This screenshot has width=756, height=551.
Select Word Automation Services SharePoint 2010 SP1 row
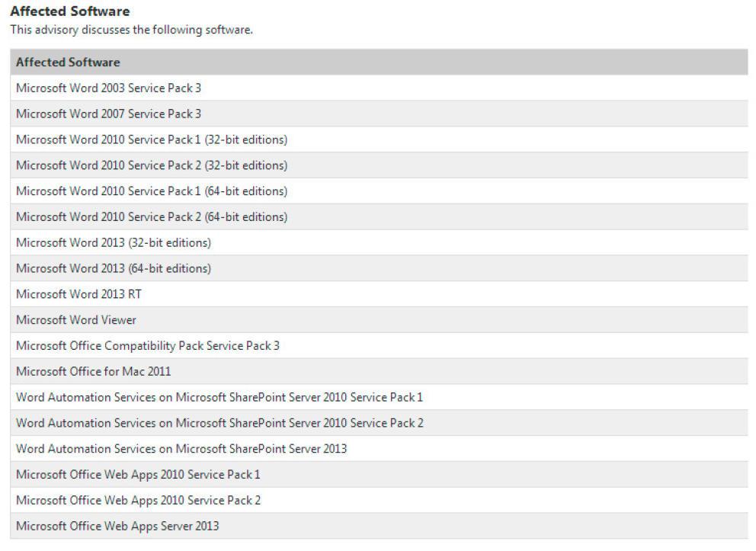tap(219, 398)
